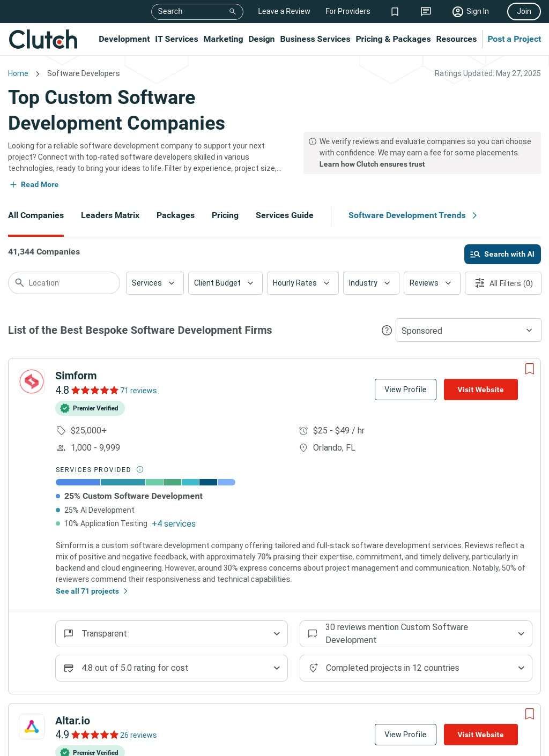Image resolution: width=549 pixels, height=756 pixels.
Task: Click the Simform company logo
Action: (x=32, y=381)
